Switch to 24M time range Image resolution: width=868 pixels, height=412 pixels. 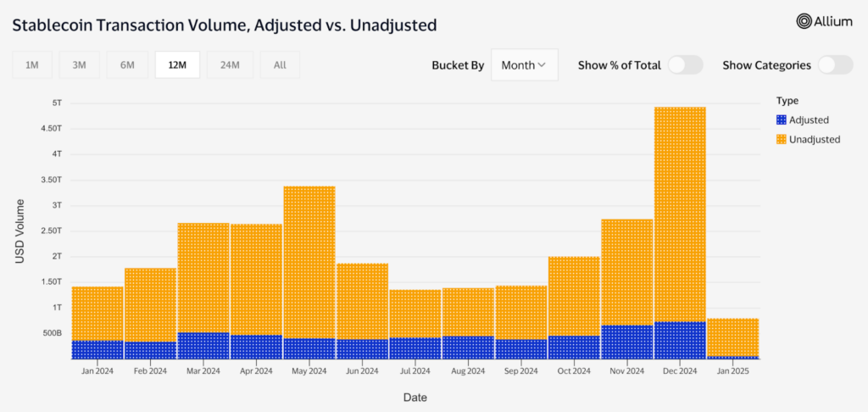(x=229, y=65)
